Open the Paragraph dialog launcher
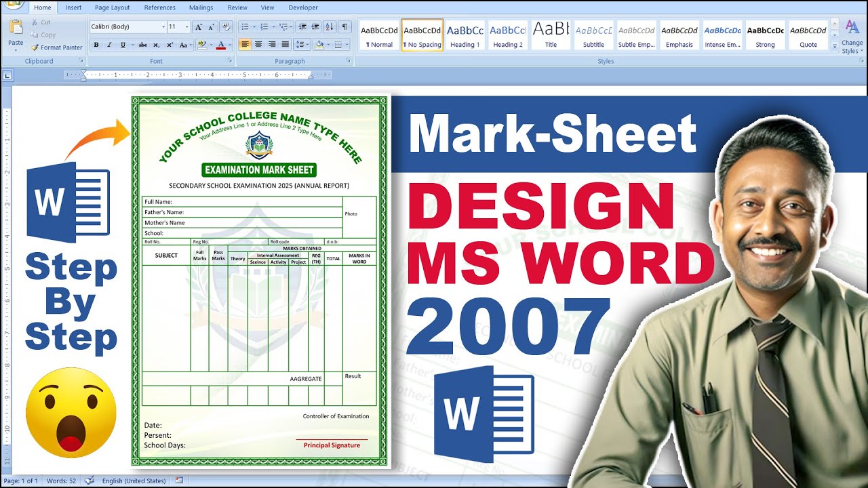 (x=349, y=61)
